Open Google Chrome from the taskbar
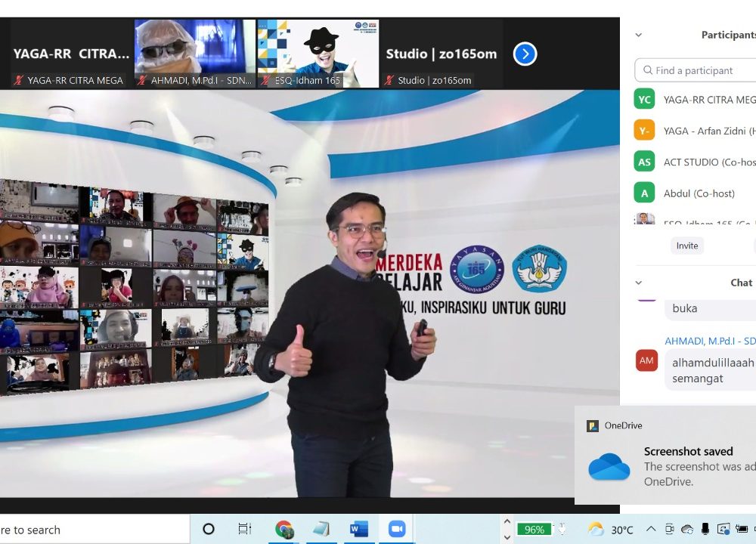 click(x=284, y=529)
